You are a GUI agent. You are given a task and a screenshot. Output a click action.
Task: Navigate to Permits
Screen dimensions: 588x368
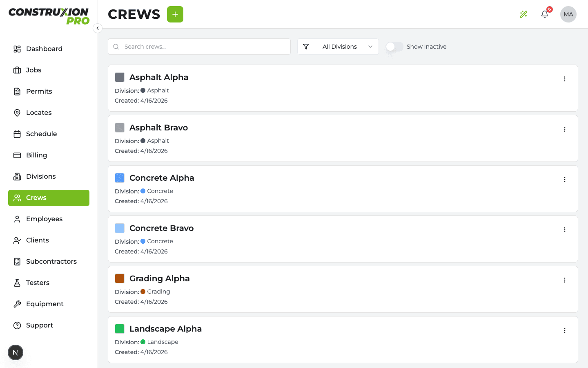click(49, 92)
